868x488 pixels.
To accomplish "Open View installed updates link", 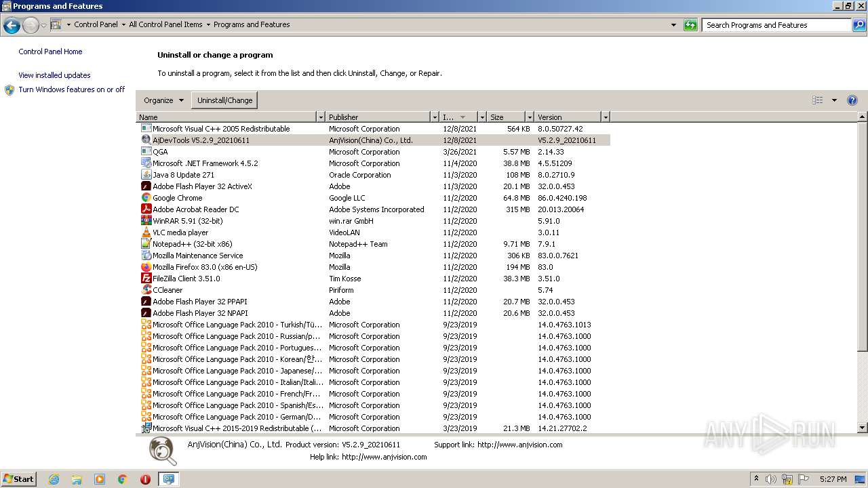I will [54, 75].
